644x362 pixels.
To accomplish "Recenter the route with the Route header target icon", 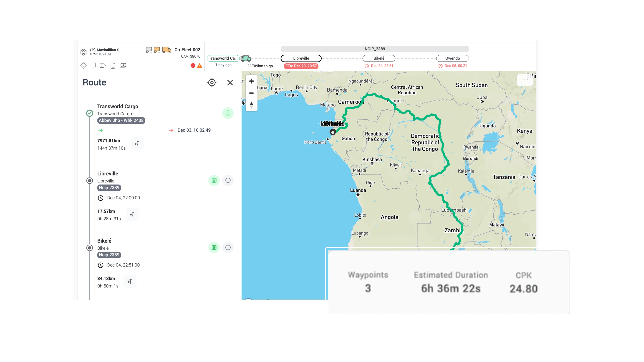I will point(212,83).
